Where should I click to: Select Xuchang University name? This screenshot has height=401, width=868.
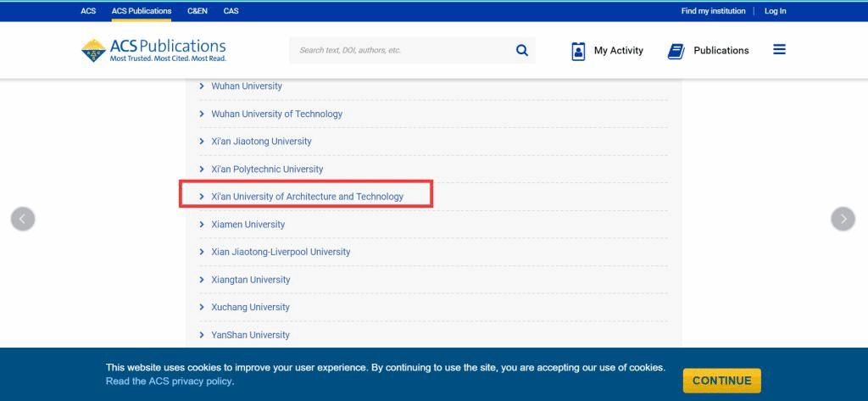click(250, 308)
